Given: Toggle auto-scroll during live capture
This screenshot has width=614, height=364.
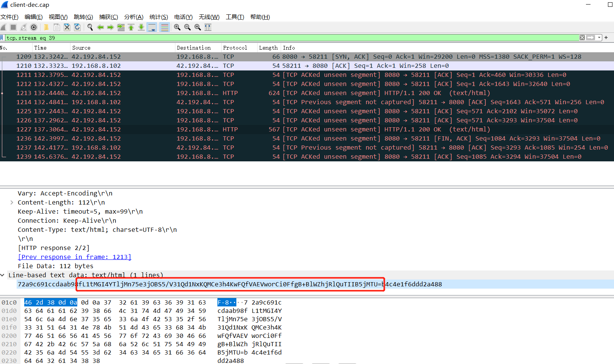Looking at the screenshot, I should [152, 27].
